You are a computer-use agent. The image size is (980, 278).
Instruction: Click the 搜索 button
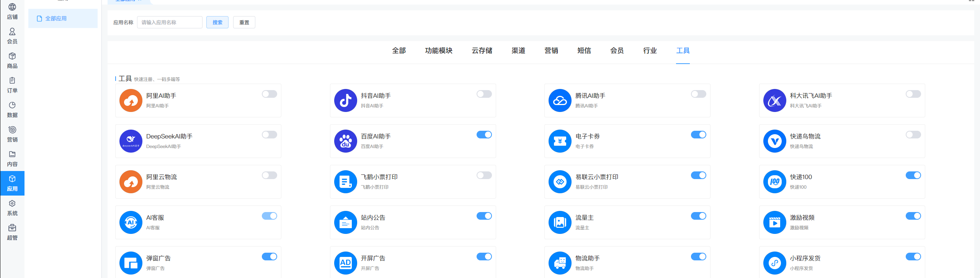tap(217, 22)
